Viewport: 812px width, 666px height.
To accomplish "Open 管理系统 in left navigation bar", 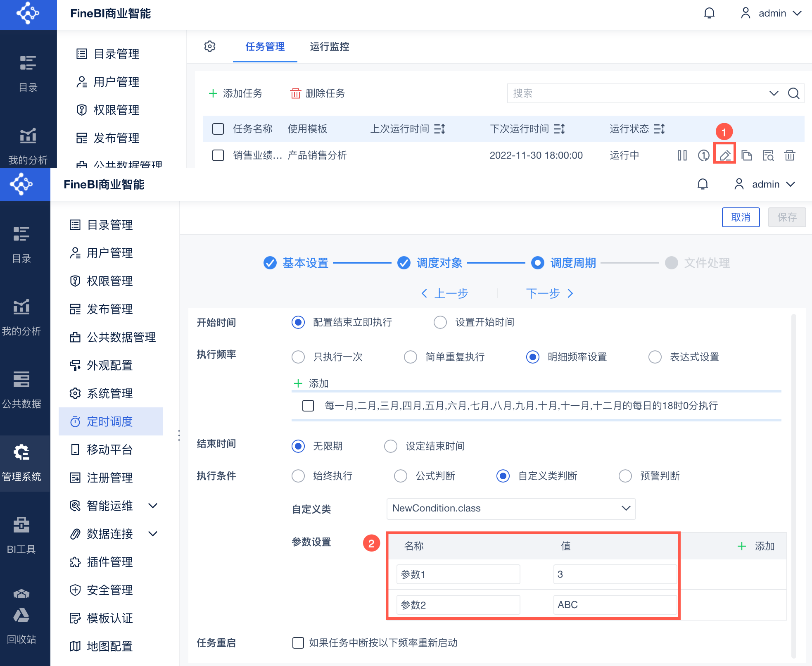I will click(x=21, y=463).
